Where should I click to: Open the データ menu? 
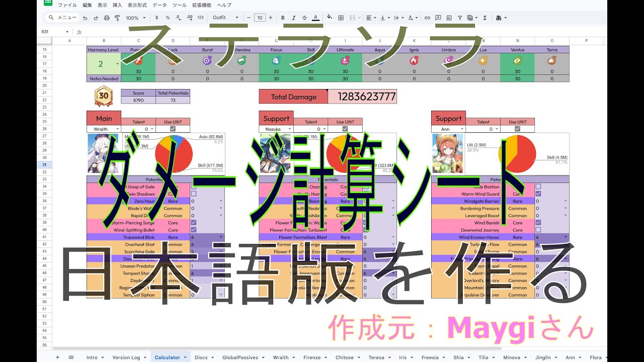(159, 5)
